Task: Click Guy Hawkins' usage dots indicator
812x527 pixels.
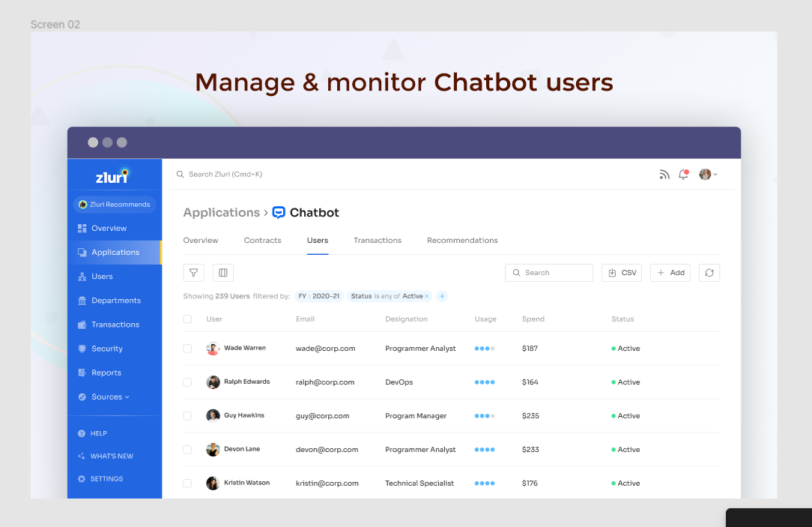Action: coord(485,416)
